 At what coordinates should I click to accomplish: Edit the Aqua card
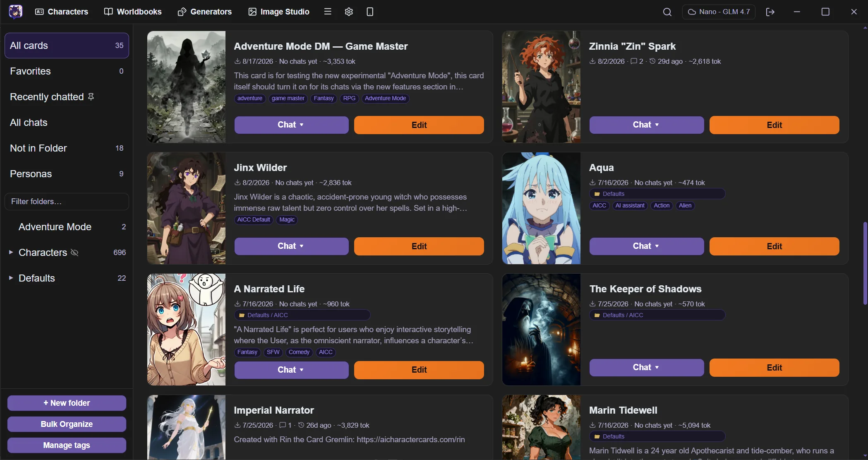pyautogui.click(x=774, y=246)
